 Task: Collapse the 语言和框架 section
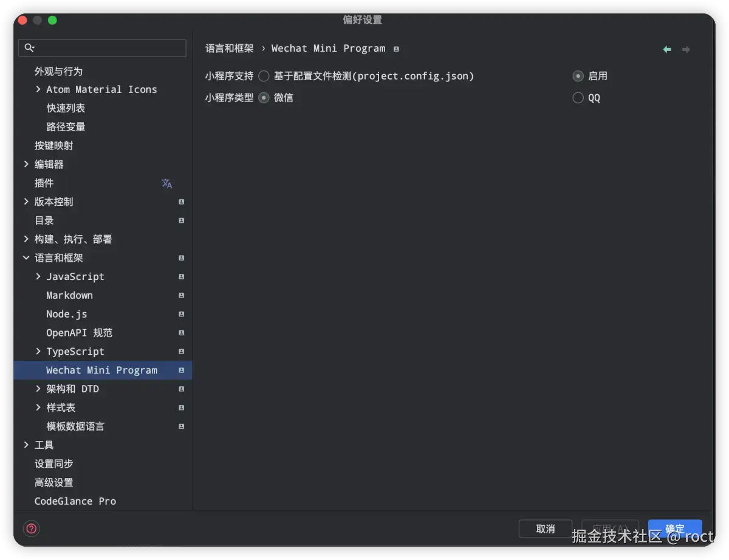[x=26, y=258]
